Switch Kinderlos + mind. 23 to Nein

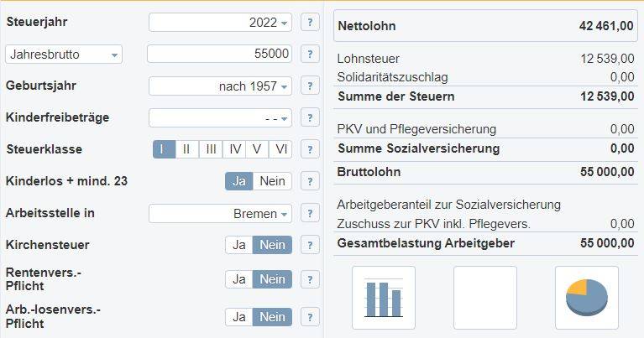(272, 181)
